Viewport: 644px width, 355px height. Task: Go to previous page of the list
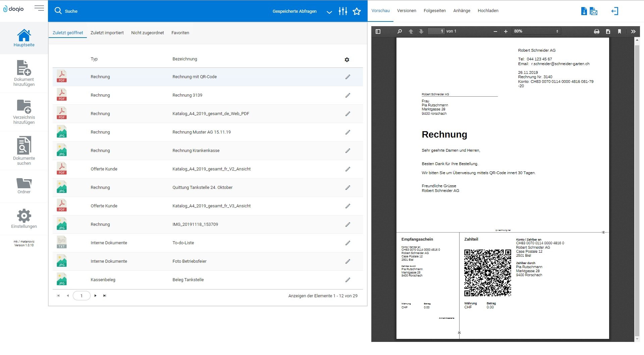click(68, 296)
